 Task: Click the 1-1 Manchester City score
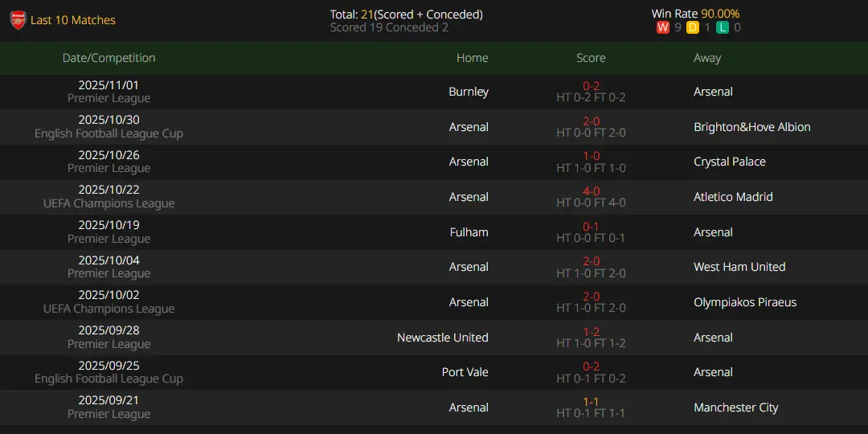click(x=592, y=402)
